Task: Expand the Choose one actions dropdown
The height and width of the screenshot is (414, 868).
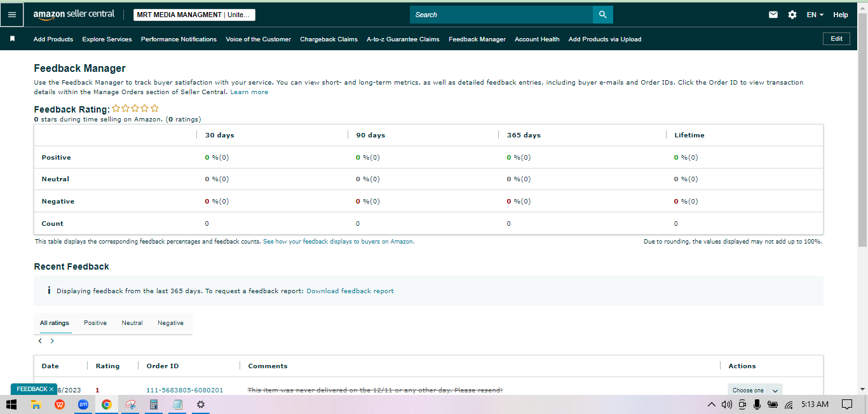Action: [x=755, y=390]
